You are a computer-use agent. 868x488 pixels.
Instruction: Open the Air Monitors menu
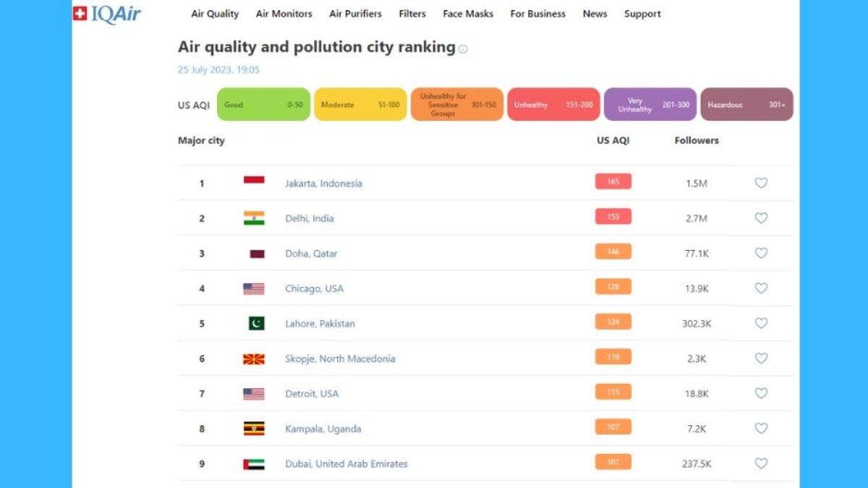[x=284, y=14]
